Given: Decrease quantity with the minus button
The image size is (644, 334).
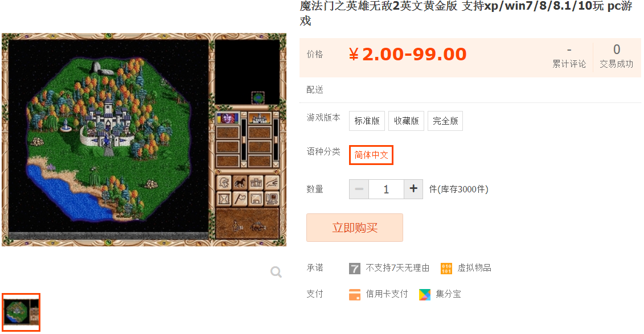Looking at the screenshot, I should click(359, 189).
